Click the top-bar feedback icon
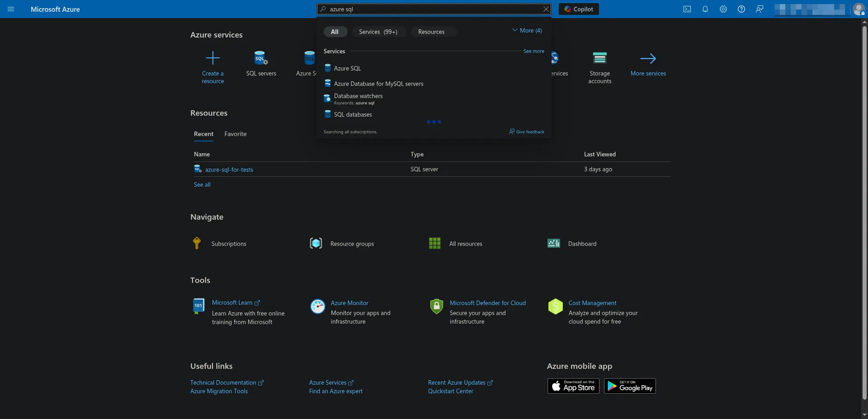The image size is (868, 419). click(759, 9)
